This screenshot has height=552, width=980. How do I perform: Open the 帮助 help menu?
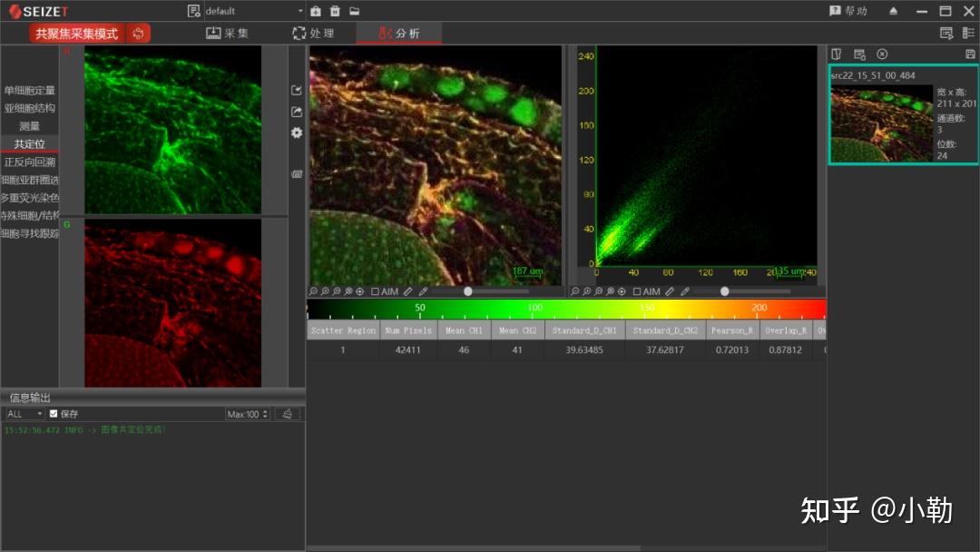coord(848,11)
